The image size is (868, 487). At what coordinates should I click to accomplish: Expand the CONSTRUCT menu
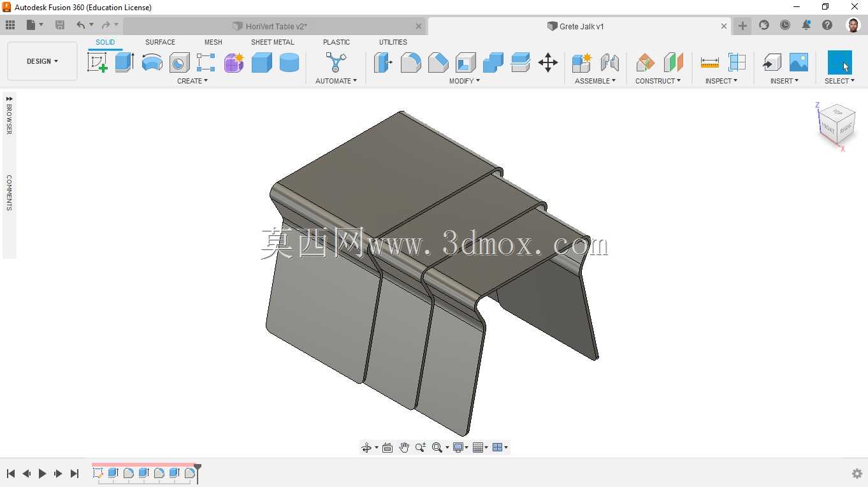(x=658, y=81)
